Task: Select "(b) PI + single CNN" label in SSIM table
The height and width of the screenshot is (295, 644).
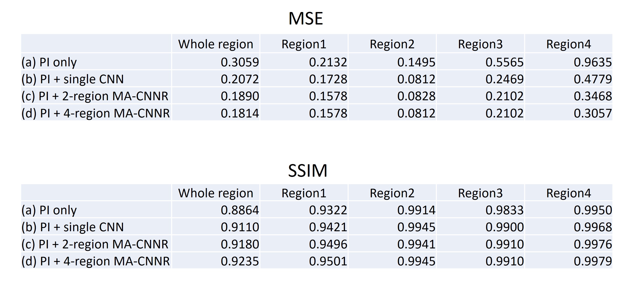Action: point(73,227)
